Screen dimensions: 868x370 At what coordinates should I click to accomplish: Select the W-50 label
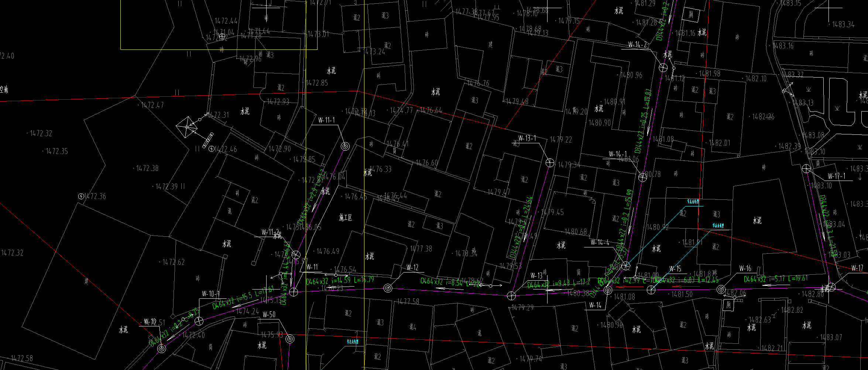pos(269,315)
